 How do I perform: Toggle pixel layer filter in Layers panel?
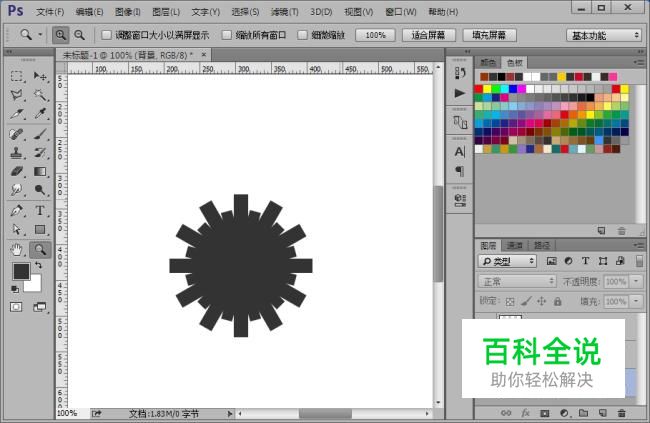(x=551, y=261)
